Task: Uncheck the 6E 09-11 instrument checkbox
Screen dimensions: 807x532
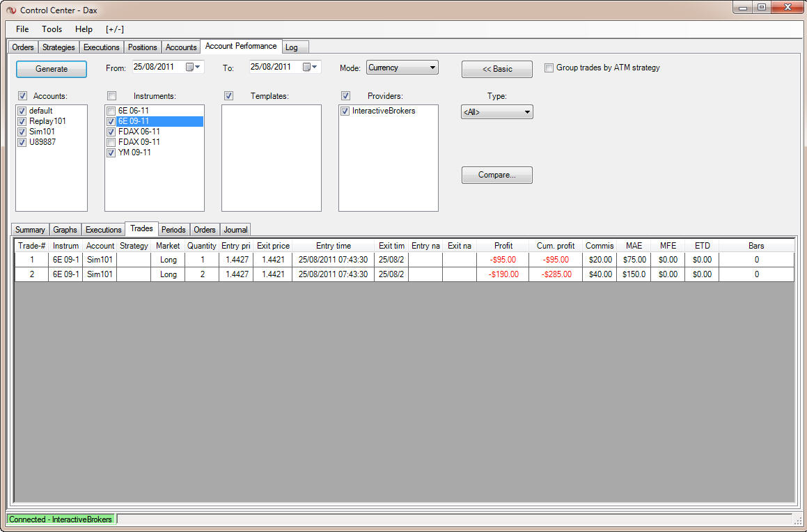Action: (111, 121)
